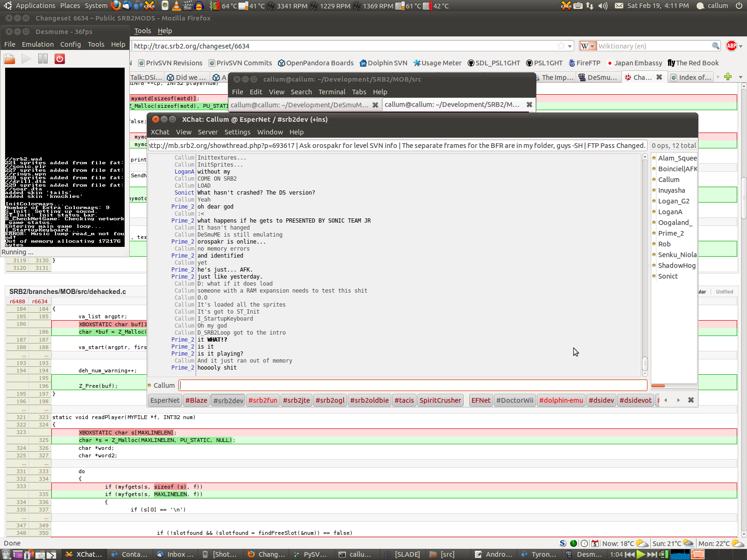Viewport: 747px width, 560px height.
Task: Open The Red Book bookmark
Action: click(693, 63)
